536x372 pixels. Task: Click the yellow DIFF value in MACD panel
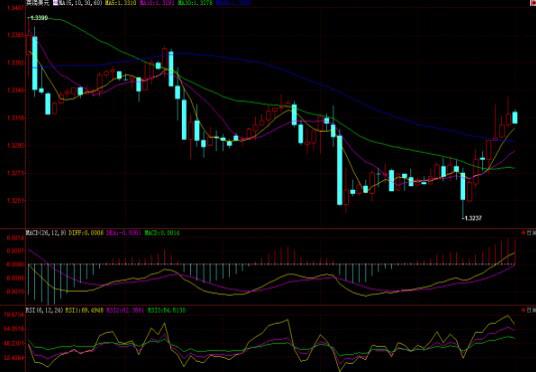pyautogui.click(x=86, y=233)
